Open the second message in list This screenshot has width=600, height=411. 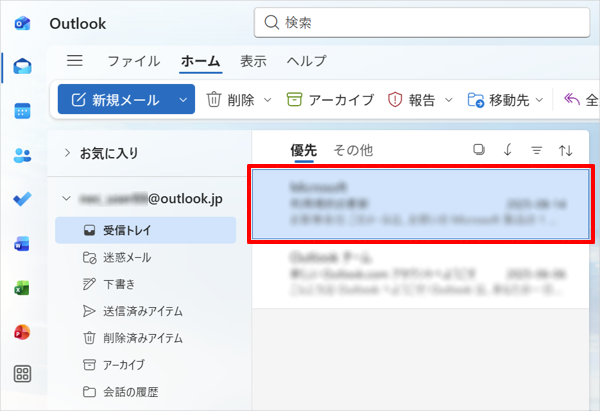pos(421,274)
